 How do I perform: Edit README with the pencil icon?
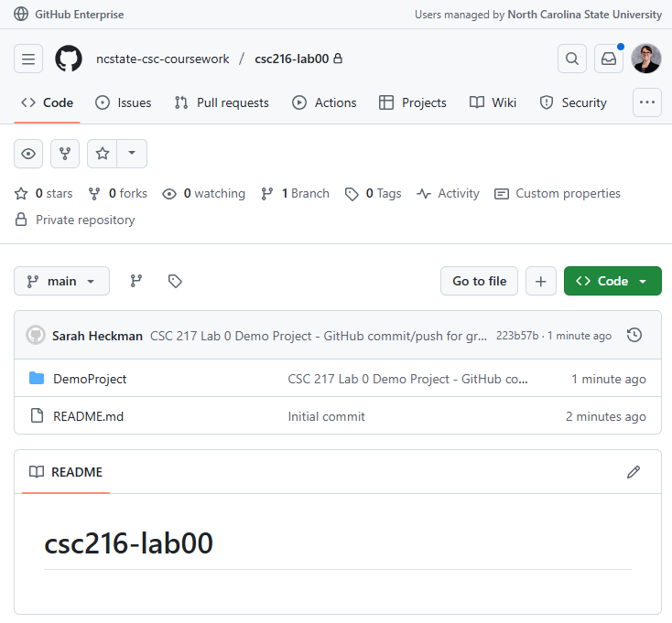[634, 472]
